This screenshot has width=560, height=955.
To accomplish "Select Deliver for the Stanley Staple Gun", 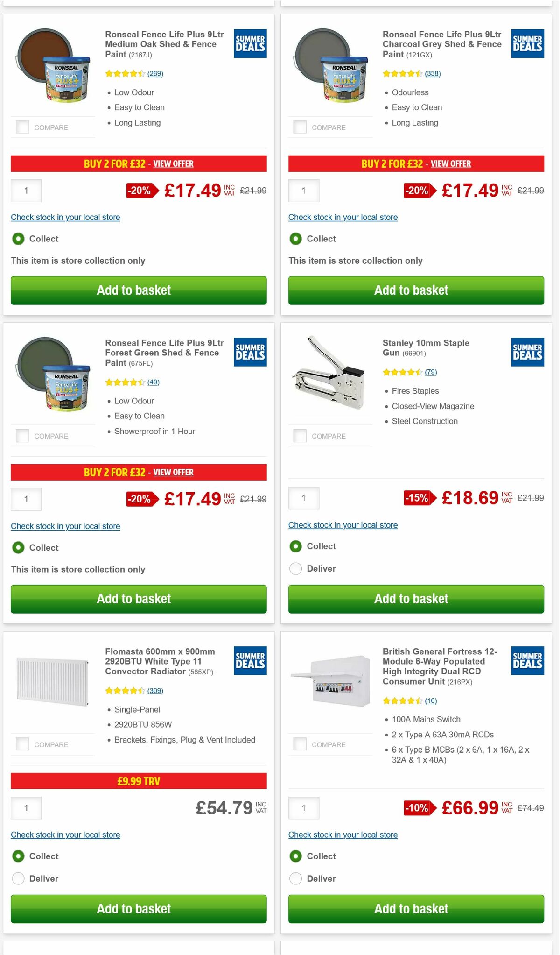I will (295, 569).
